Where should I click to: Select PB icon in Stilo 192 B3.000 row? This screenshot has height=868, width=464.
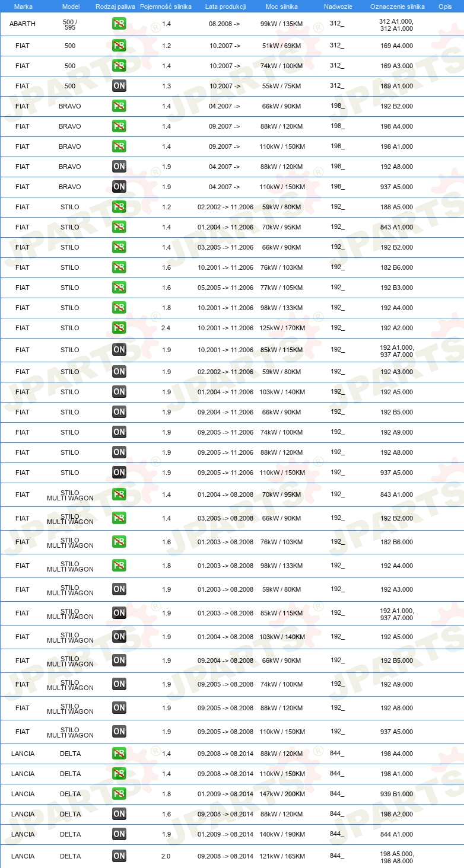119,288
